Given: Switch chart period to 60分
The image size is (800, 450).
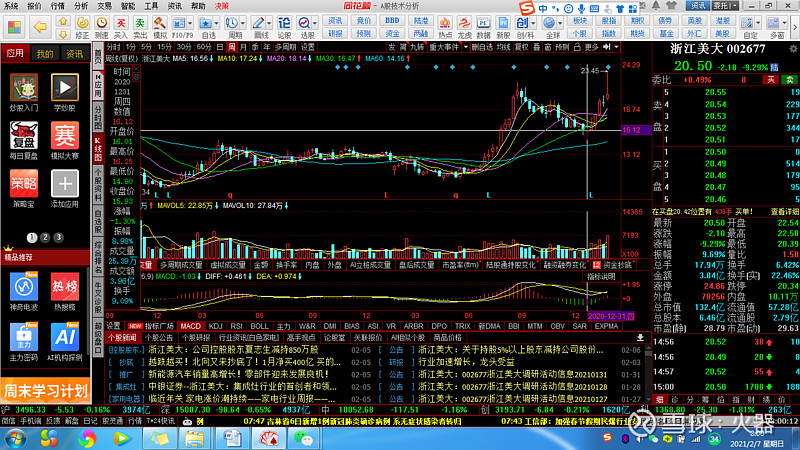Looking at the screenshot, I should point(204,47).
